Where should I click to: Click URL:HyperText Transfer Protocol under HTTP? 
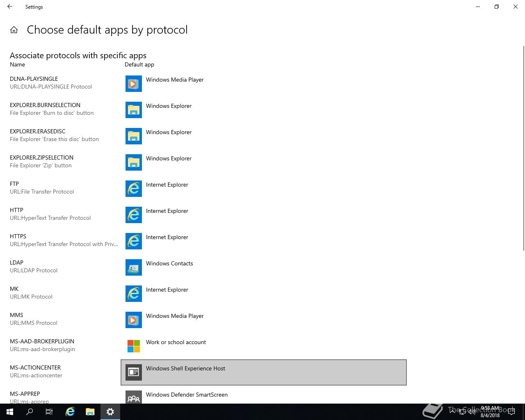[x=50, y=218]
